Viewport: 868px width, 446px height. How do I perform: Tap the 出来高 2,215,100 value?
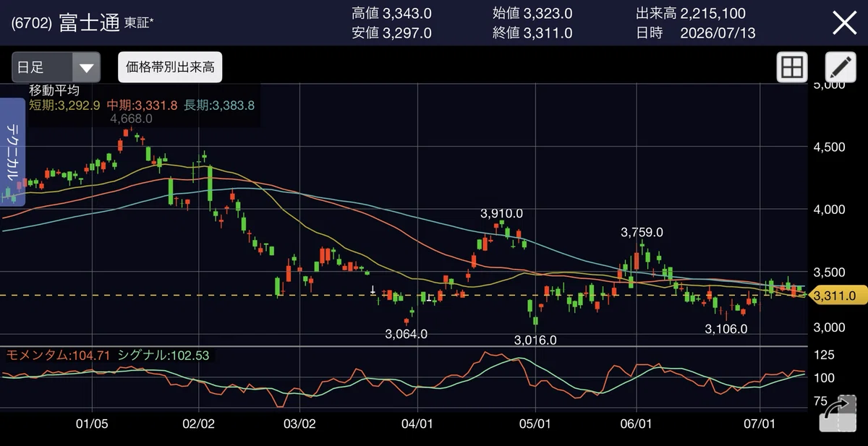tap(691, 13)
